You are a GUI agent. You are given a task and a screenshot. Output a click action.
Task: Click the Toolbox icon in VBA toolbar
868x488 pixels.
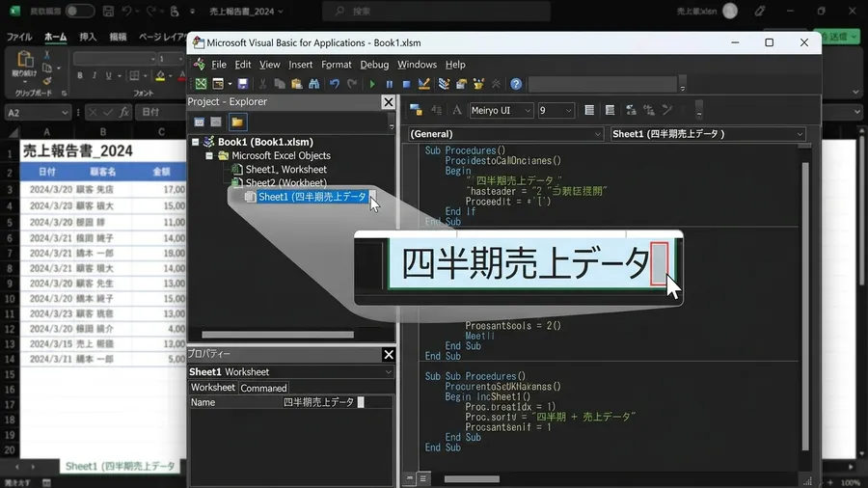click(x=496, y=84)
